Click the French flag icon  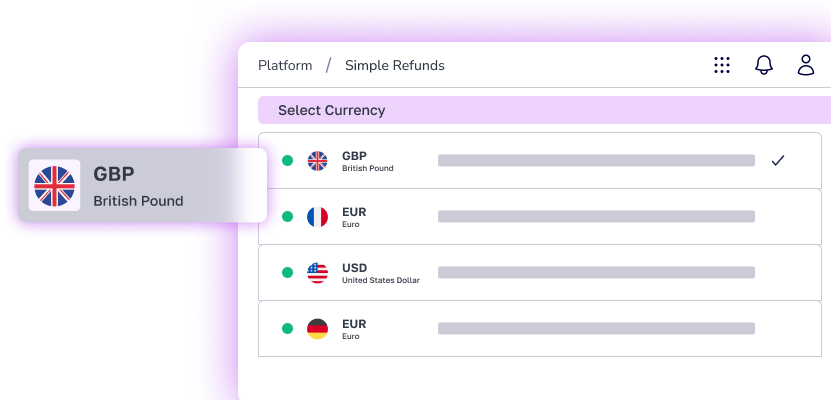[x=317, y=217]
